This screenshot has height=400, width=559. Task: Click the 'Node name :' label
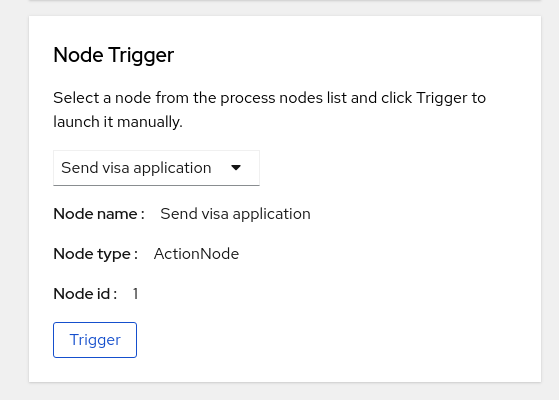tap(99, 214)
